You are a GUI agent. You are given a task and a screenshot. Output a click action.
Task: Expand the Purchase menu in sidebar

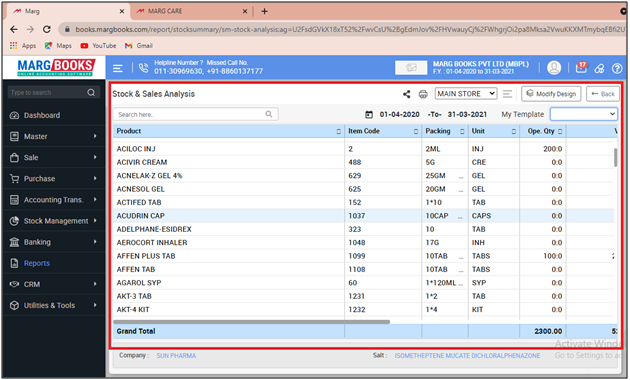click(53, 179)
